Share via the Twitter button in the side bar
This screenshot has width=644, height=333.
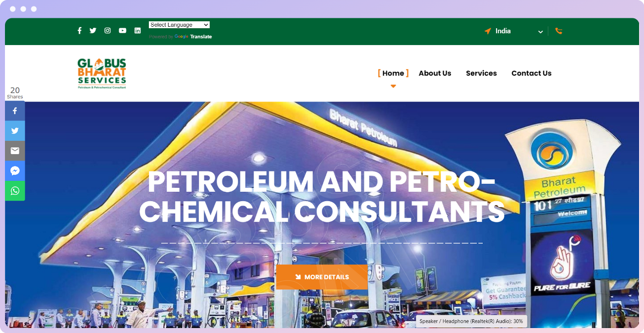15,131
